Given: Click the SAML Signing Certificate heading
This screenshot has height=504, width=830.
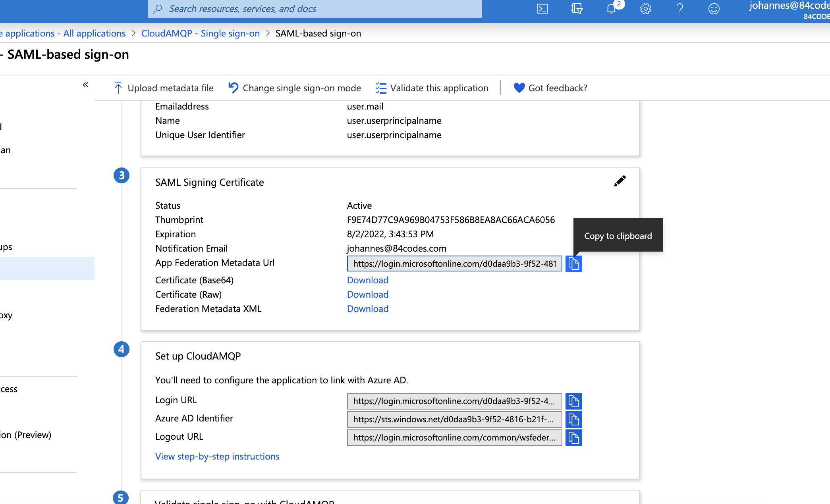Looking at the screenshot, I should point(210,182).
